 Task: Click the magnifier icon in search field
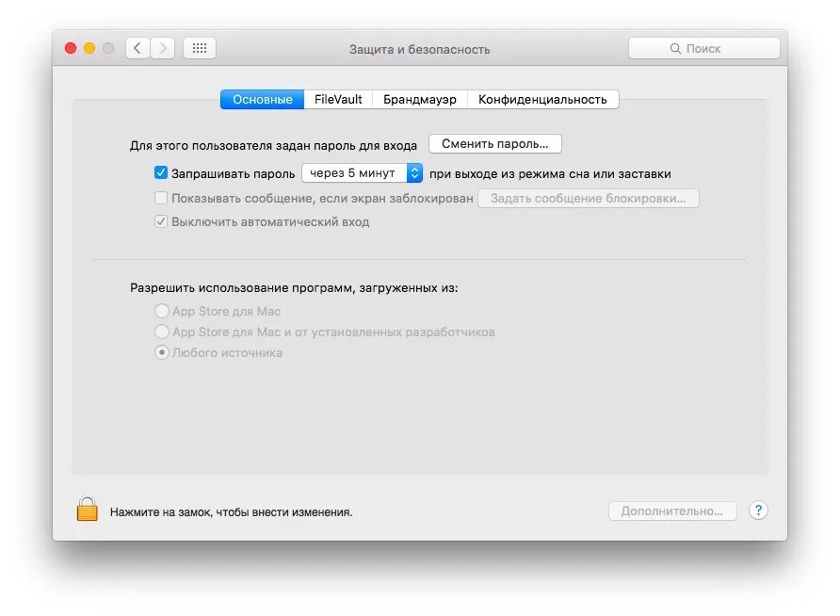pyautogui.click(x=674, y=47)
